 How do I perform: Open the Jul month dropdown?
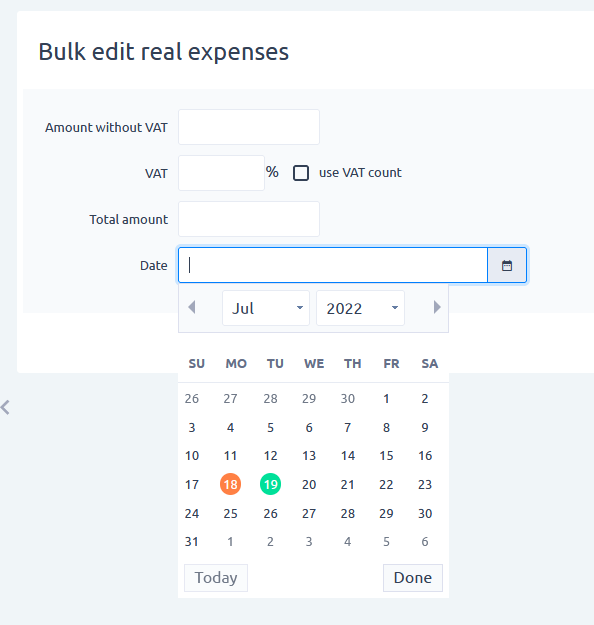(266, 308)
